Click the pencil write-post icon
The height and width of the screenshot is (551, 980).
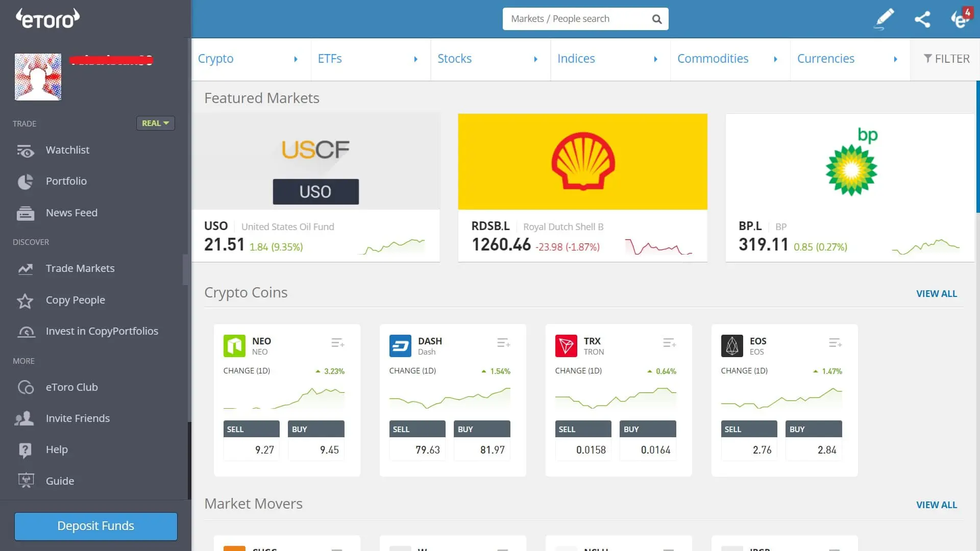[x=884, y=19]
